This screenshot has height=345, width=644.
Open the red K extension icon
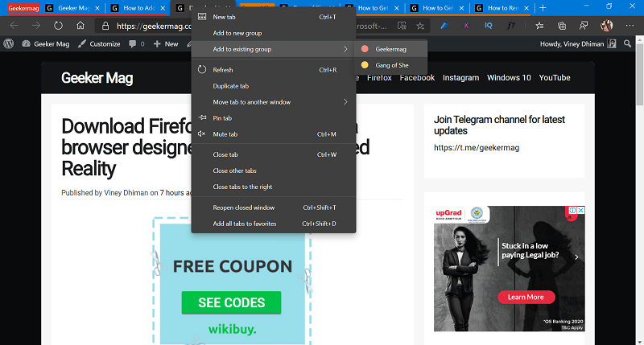(466, 26)
